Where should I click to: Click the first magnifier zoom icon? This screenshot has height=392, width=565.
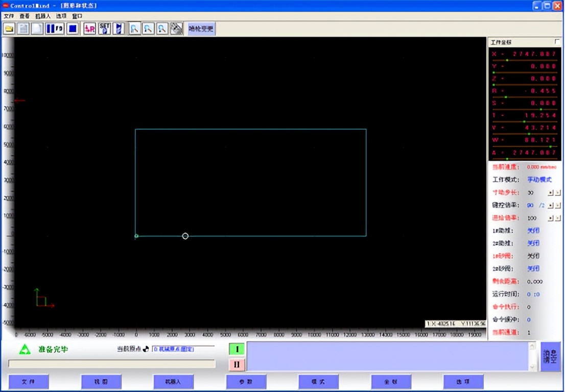(134, 29)
